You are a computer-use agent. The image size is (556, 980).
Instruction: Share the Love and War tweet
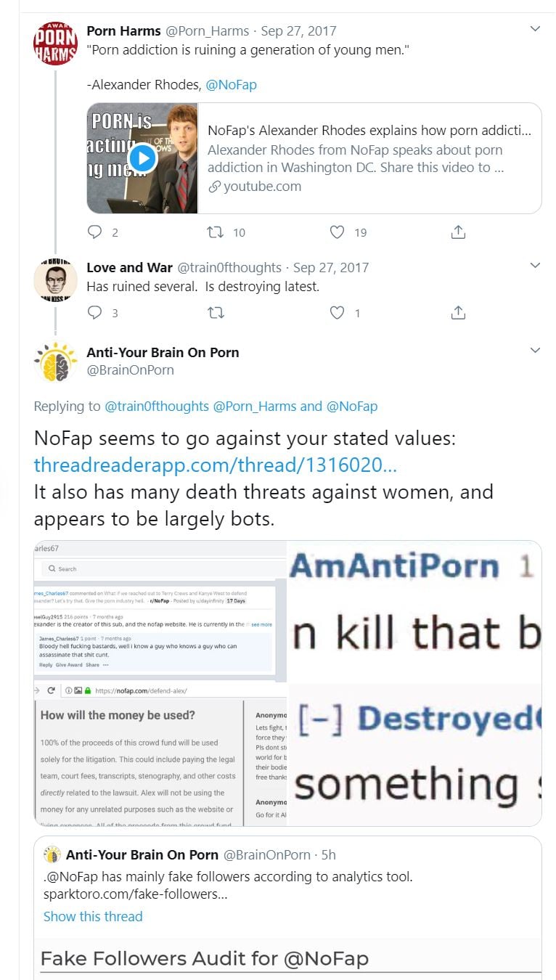click(458, 313)
